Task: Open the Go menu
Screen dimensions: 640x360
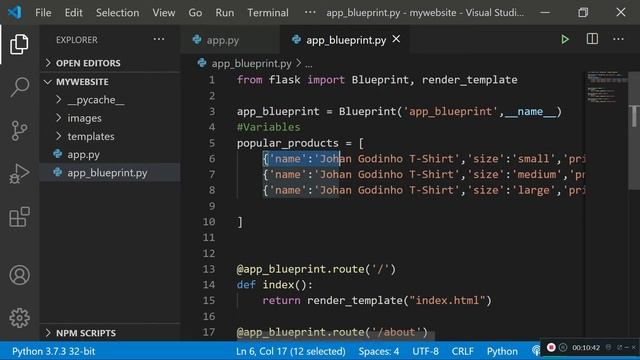Action: coord(195,13)
